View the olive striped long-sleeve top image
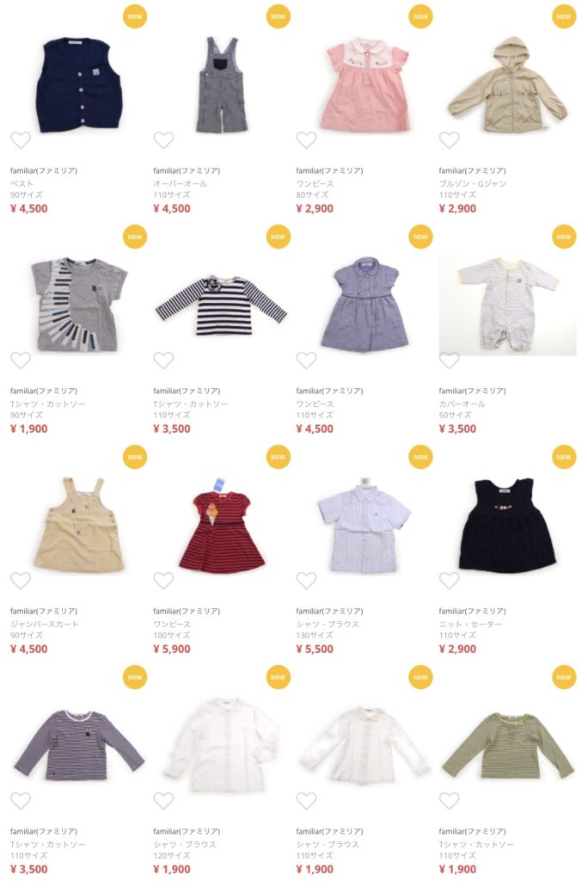Screen dimensions: 588x881 pos(508,746)
